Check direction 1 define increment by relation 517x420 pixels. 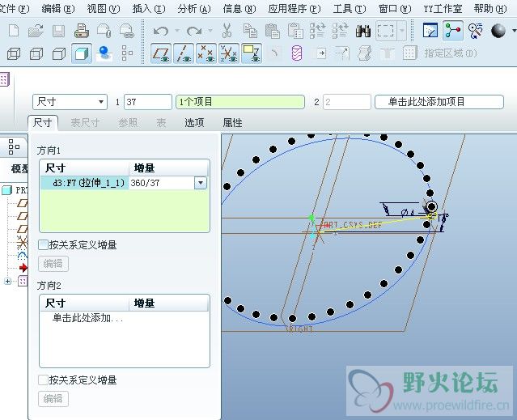pyautogui.click(x=43, y=245)
